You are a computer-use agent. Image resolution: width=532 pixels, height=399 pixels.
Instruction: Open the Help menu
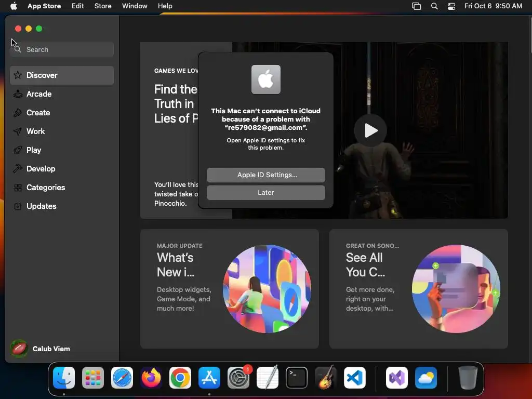[165, 6]
